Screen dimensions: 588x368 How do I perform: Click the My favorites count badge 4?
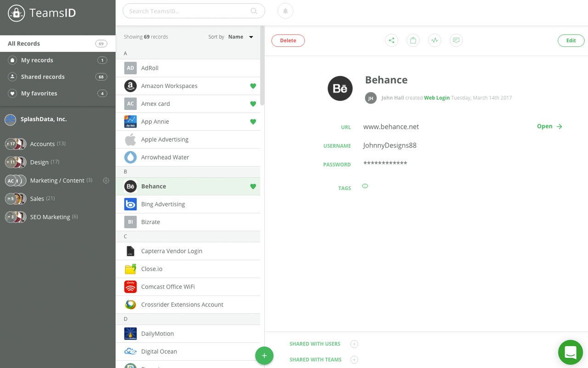tap(102, 93)
